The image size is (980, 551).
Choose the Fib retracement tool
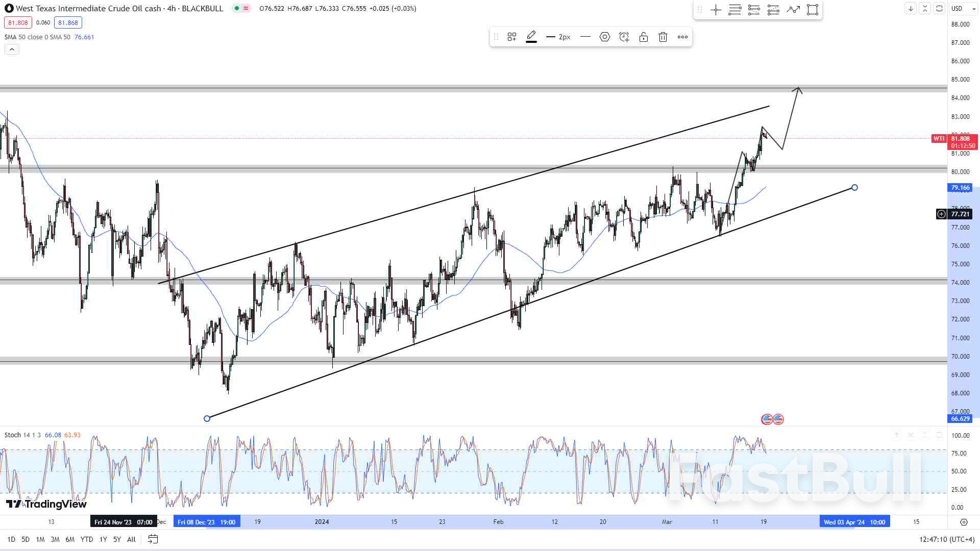pyautogui.click(x=754, y=10)
